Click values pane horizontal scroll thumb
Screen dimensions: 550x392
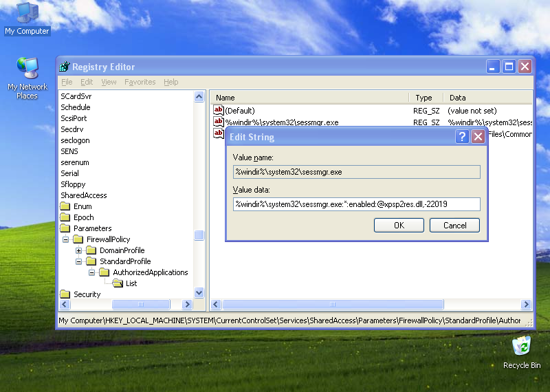coord(333,304)
